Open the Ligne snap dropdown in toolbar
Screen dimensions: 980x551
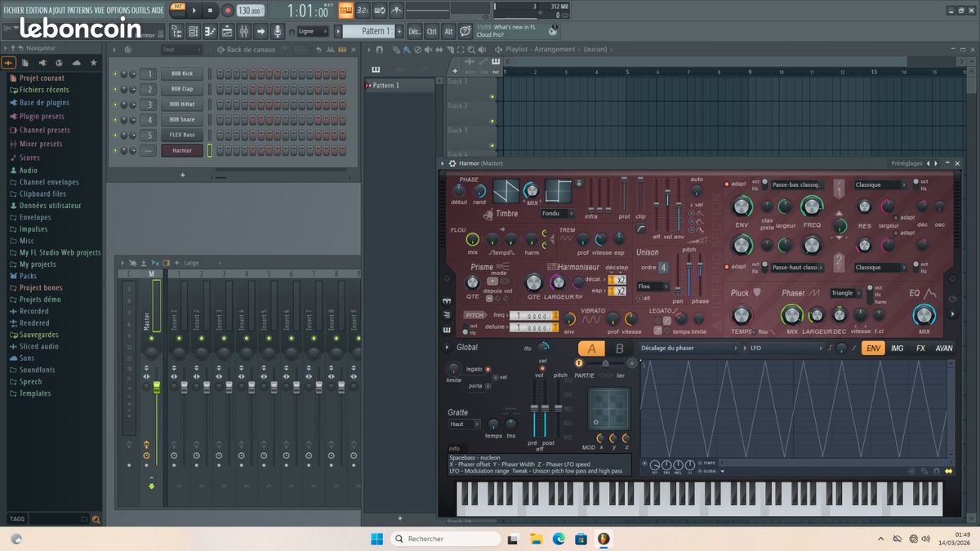click(x=312, y=32)
